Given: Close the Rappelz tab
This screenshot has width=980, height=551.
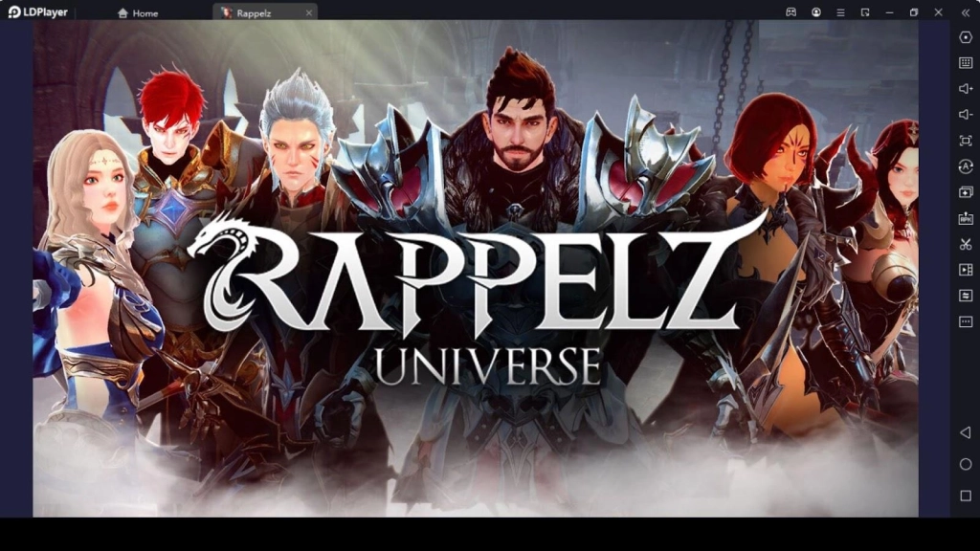Looking at the screenshot, I should pyautogui.click(x=308, y=13).
